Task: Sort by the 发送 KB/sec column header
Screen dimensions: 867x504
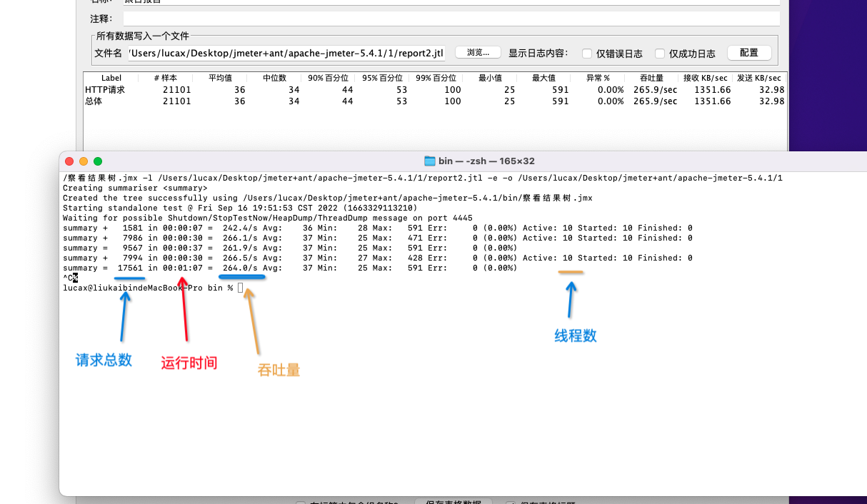Action: 760,78
